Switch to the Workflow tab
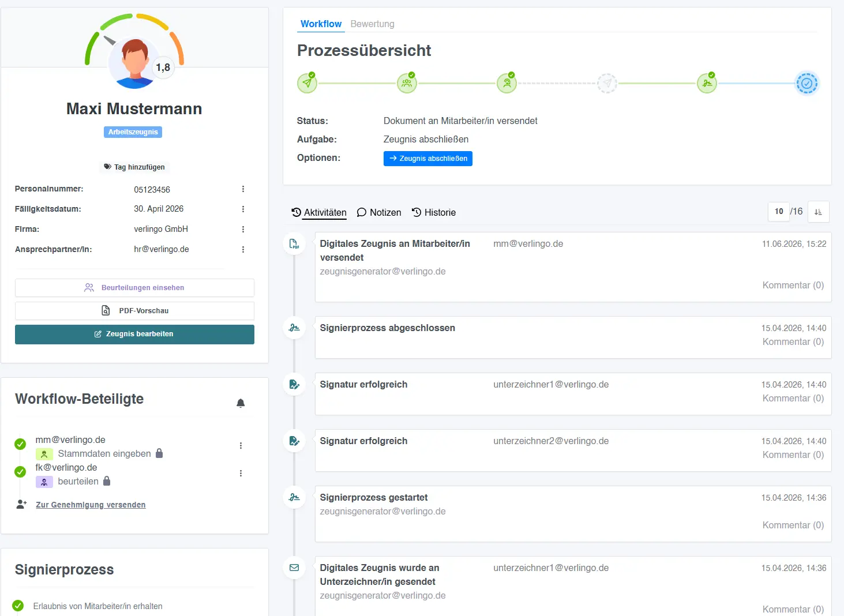The height and width of the screenshot is (616, 844). pyautogui.click(x=321, y=24)
